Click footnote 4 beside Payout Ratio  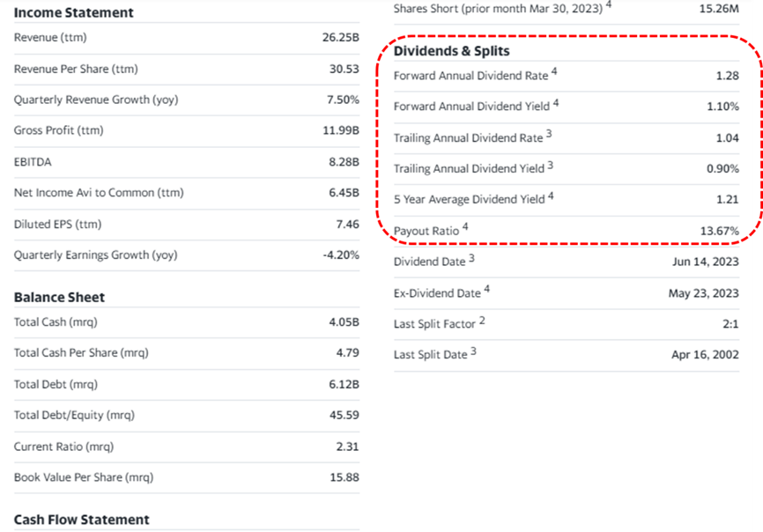point(465,227)
